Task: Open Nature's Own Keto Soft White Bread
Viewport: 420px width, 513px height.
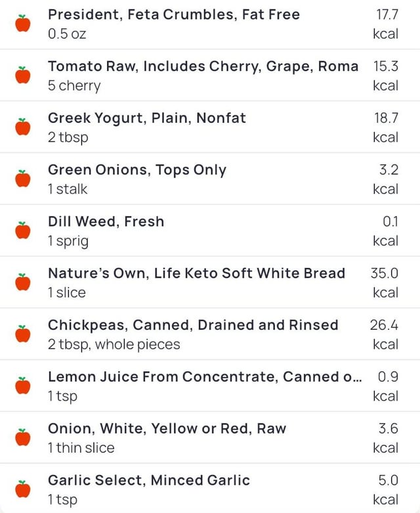Action: (x=196, y=273)
